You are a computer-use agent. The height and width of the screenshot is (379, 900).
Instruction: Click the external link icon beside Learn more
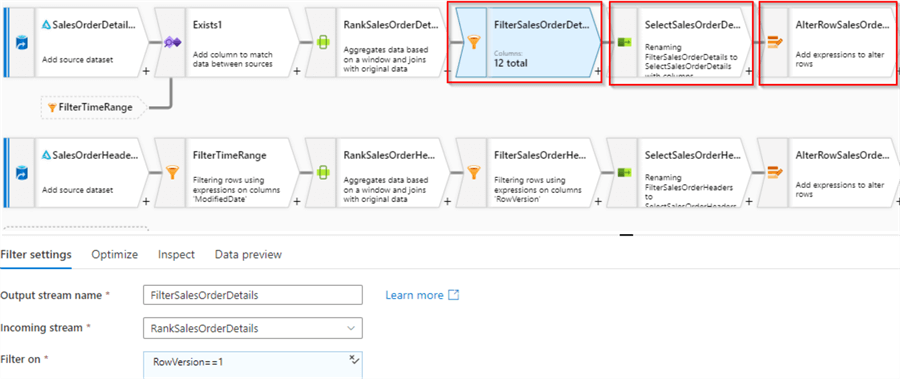453,295
